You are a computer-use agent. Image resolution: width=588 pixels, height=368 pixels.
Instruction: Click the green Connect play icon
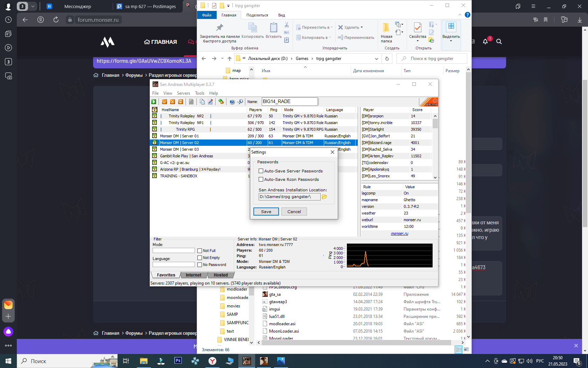pyautogui.click(x=154, y=102)
